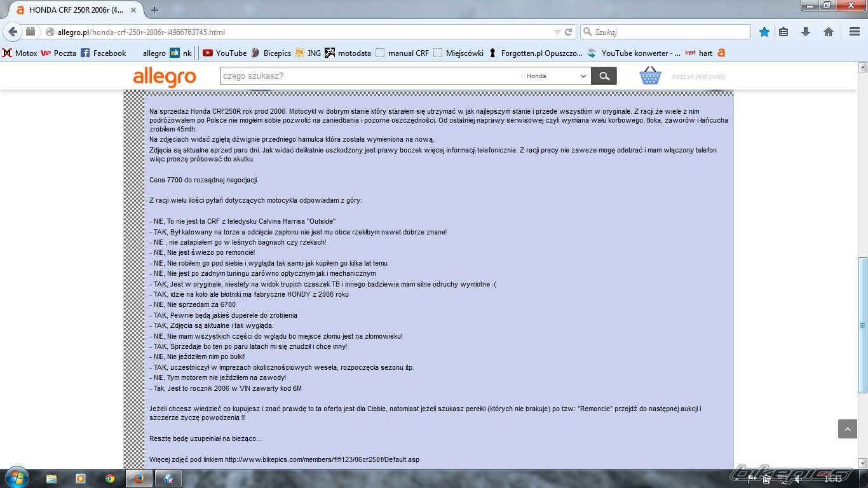Open the YouTube bookmark
The image size is (868, 488).
pyautogui.click(x=224, y=53)
